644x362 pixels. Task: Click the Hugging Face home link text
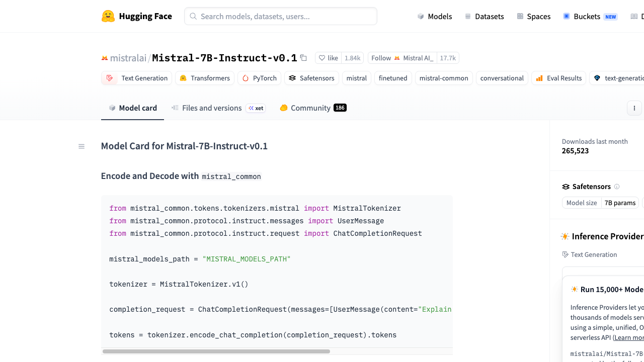coord(145,16)
